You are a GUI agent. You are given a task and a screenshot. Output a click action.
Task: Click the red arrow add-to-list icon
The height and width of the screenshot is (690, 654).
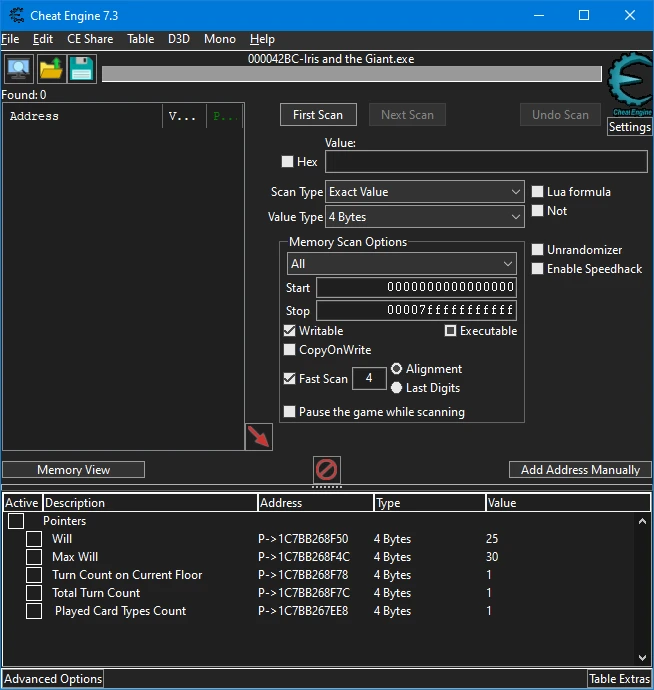coord(259,437)
